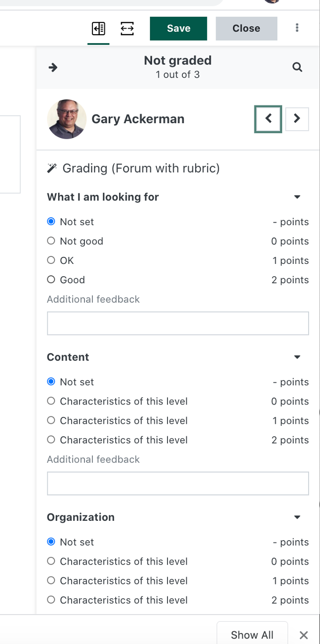Collapse the Content criterion section
Screen dimensions: 320x644
pos(297,357)
